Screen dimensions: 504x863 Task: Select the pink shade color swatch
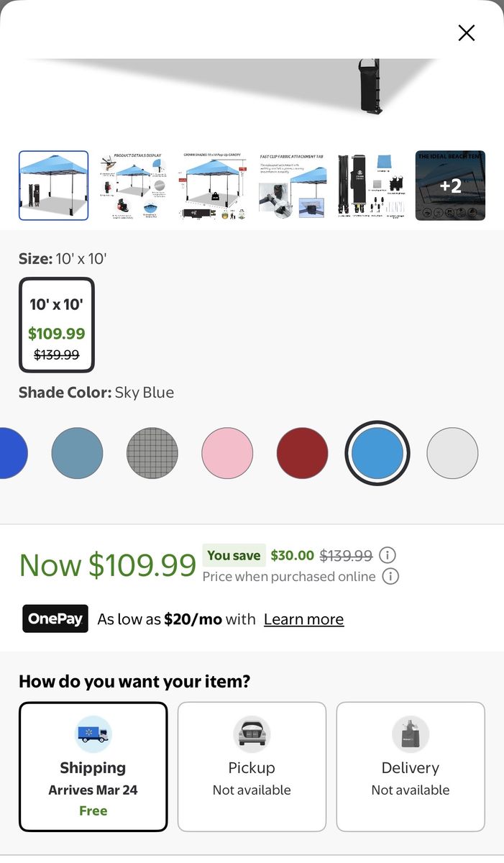(x=227, y=453)
